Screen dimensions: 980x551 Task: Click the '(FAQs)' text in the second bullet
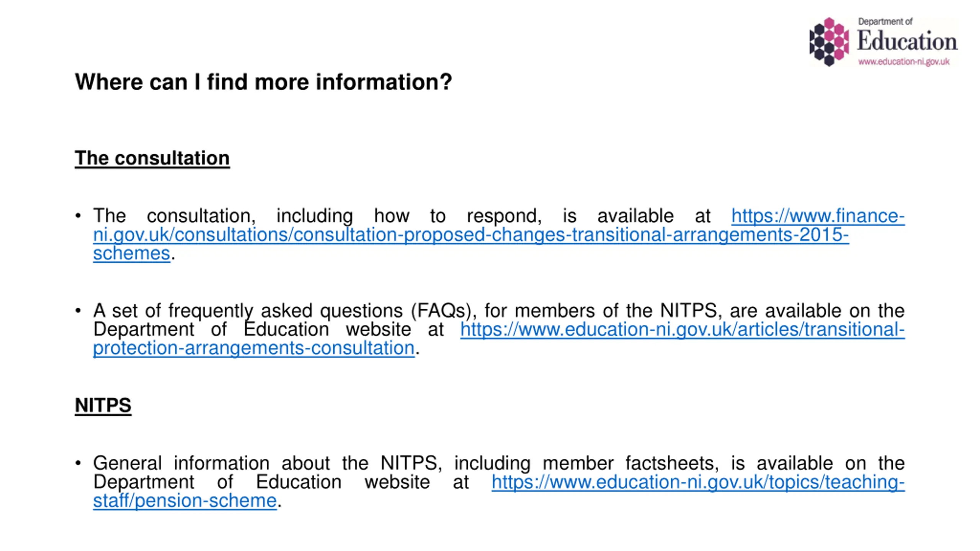point(444,311)
